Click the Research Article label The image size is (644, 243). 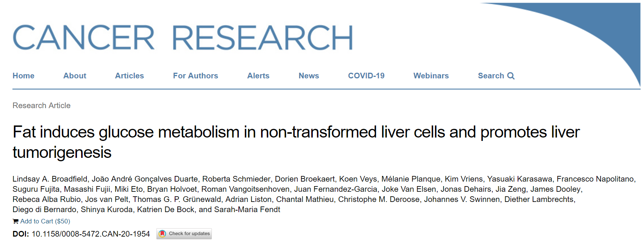(41, 105)
